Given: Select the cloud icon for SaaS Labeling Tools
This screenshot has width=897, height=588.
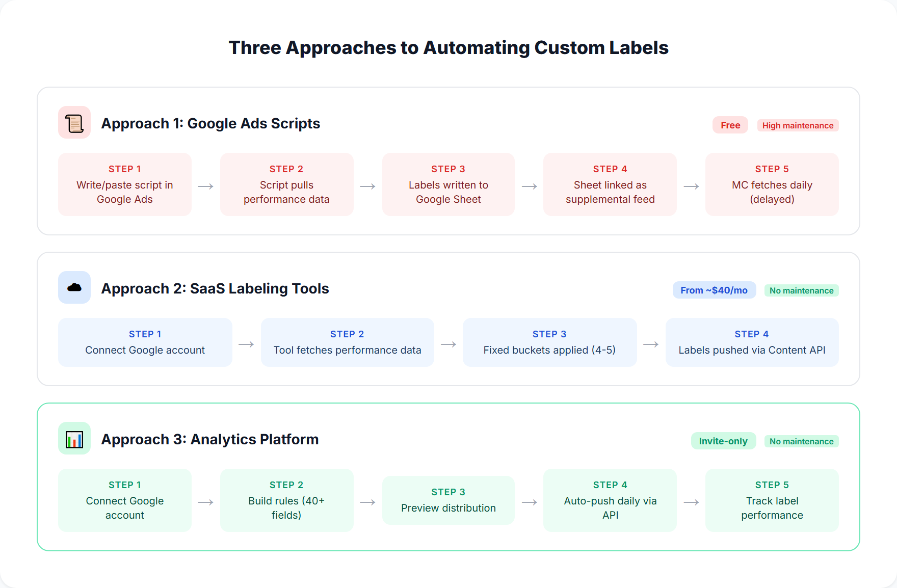Looking at the screenshot, I should coord(74,287).
